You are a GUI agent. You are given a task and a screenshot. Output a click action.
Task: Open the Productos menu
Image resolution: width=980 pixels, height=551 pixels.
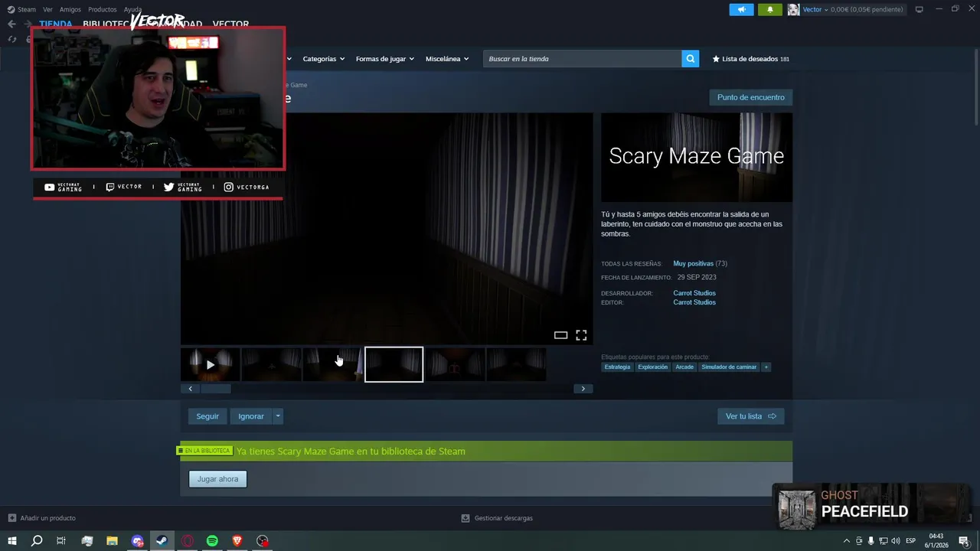(x=103, y=9)
